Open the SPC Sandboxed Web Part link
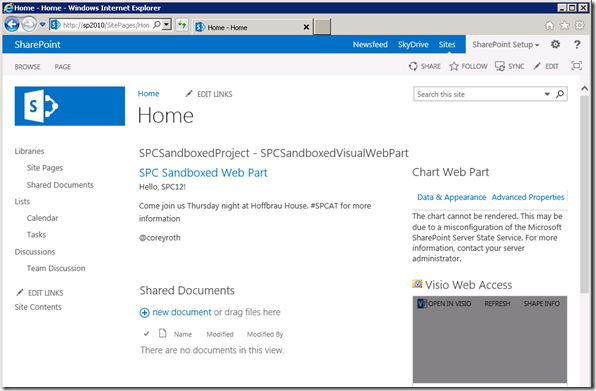This screenshot has width=596, height=391. click(203, 173)
